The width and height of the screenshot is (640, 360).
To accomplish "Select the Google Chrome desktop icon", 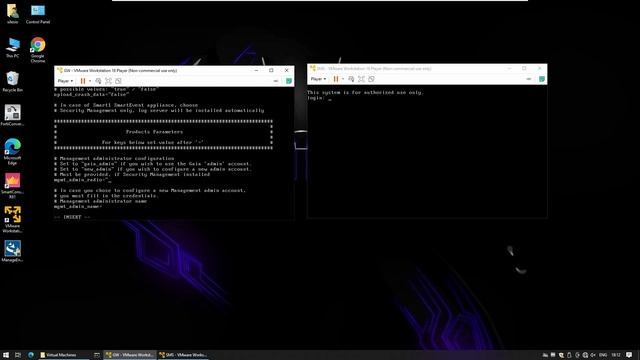I will (38, 50).
